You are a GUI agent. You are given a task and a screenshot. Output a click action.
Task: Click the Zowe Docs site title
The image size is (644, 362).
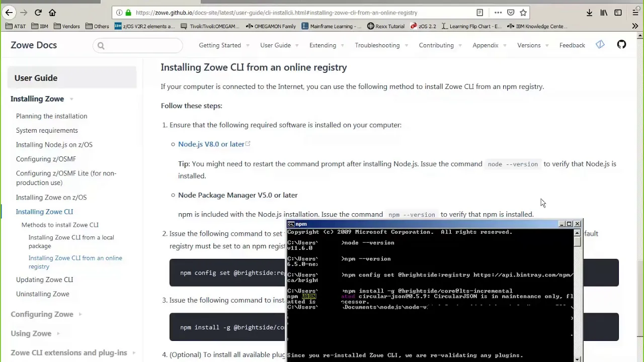coord(34,45)
